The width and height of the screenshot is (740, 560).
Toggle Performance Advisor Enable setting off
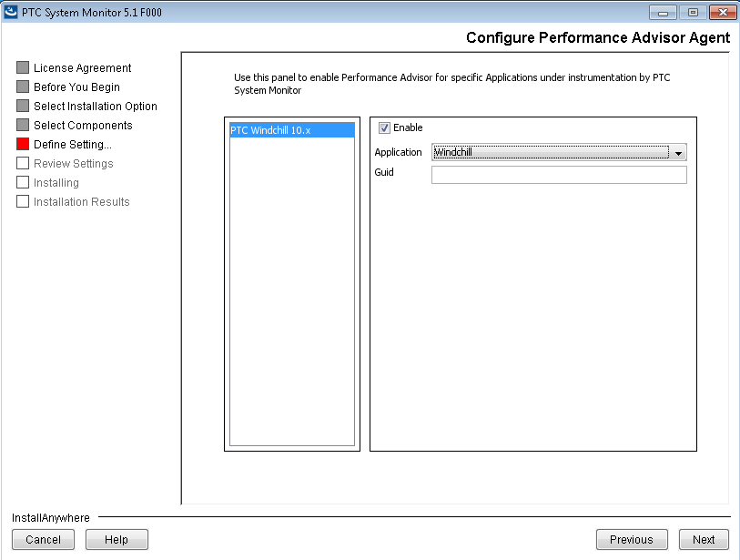(384, 127)
